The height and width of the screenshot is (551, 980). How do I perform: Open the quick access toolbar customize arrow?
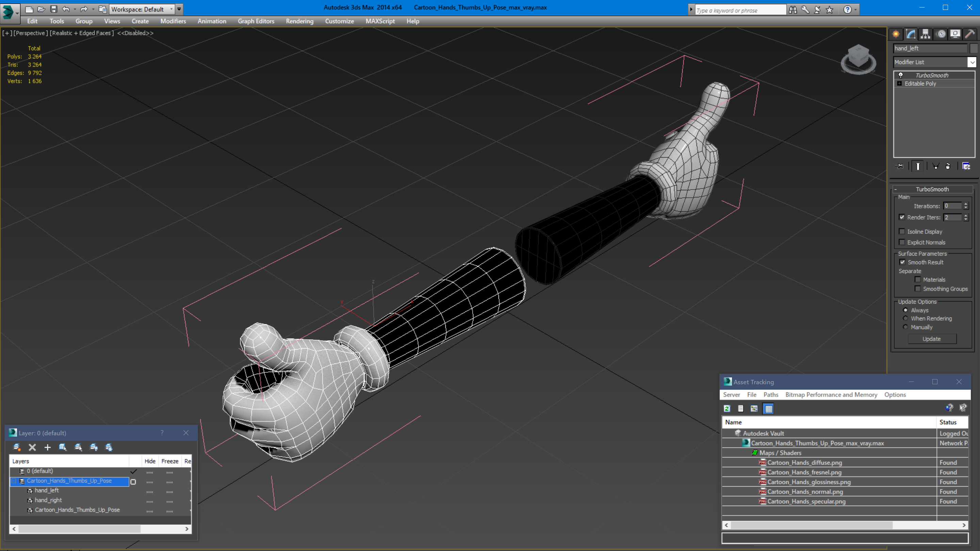pos(179,9)
